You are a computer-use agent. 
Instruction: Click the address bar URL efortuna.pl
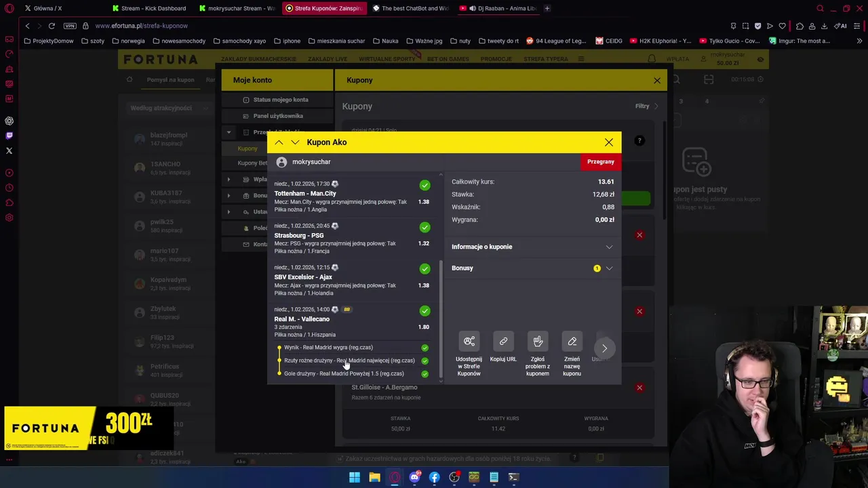(x=141, y=26)
